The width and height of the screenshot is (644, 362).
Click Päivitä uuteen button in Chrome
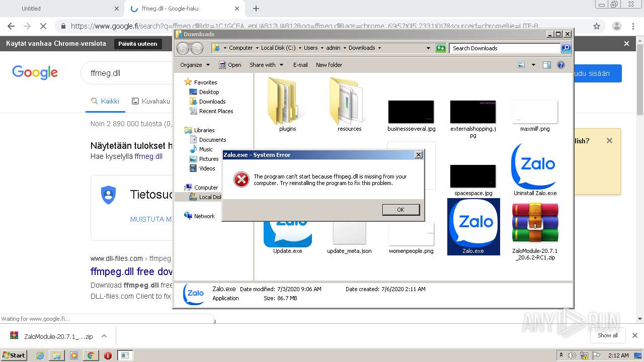(138, 44)
